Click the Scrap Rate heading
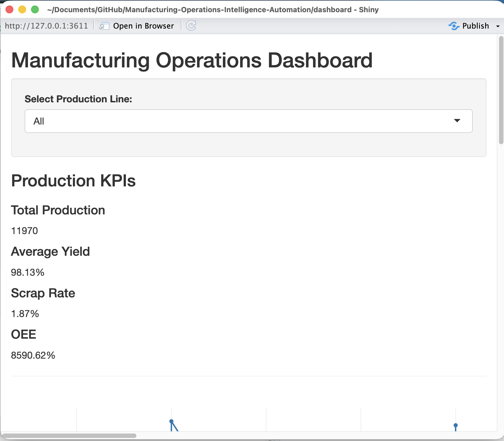Screen dimensions: 504x441 [x=43, y=293]
